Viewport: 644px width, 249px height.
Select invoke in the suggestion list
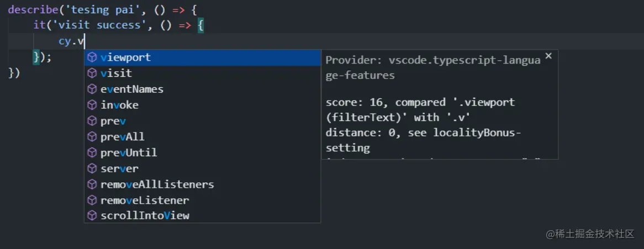119,105
